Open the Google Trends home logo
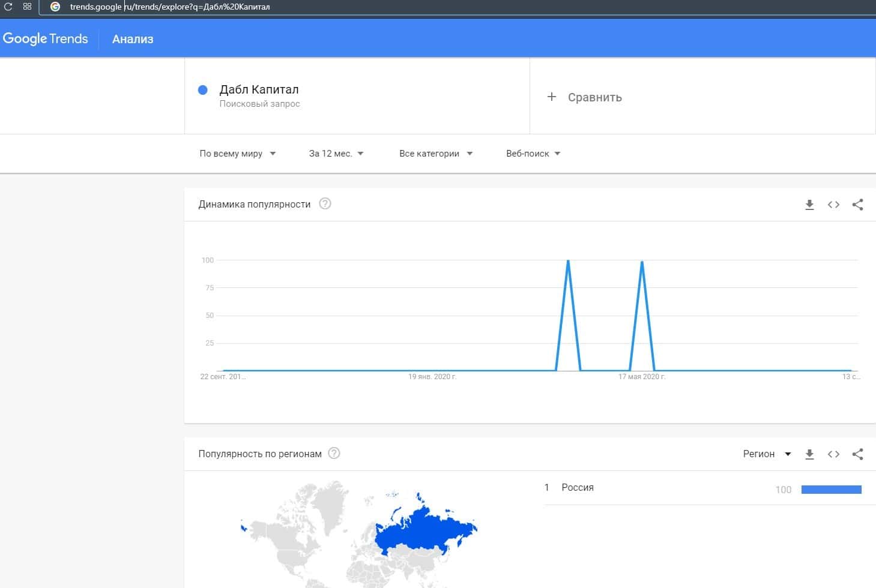Screen dimensions: 876x588 (x=46, y=39)
